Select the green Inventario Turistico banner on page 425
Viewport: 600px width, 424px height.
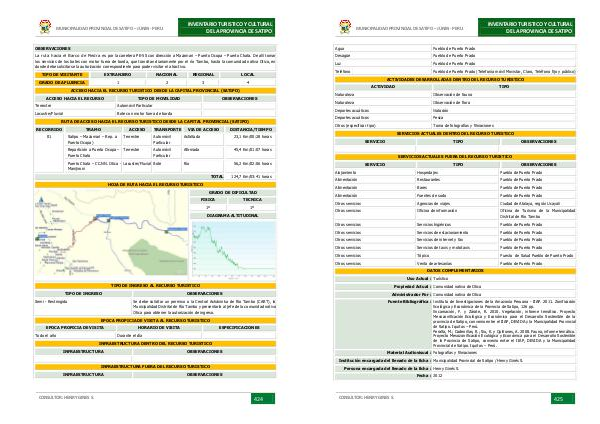pos(527,27)
